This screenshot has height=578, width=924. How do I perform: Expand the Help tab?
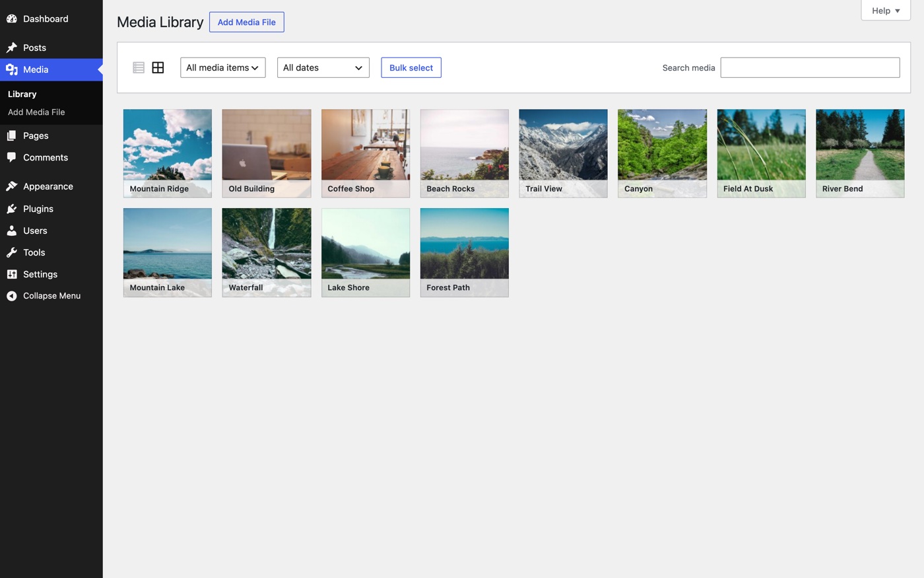(886, 11)
